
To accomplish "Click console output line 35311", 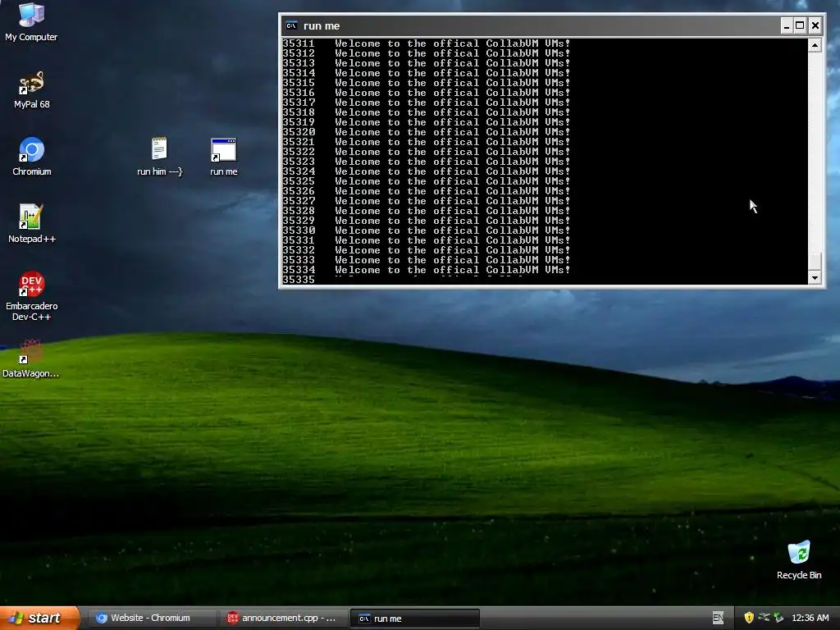I will click(x=427, y=43).
